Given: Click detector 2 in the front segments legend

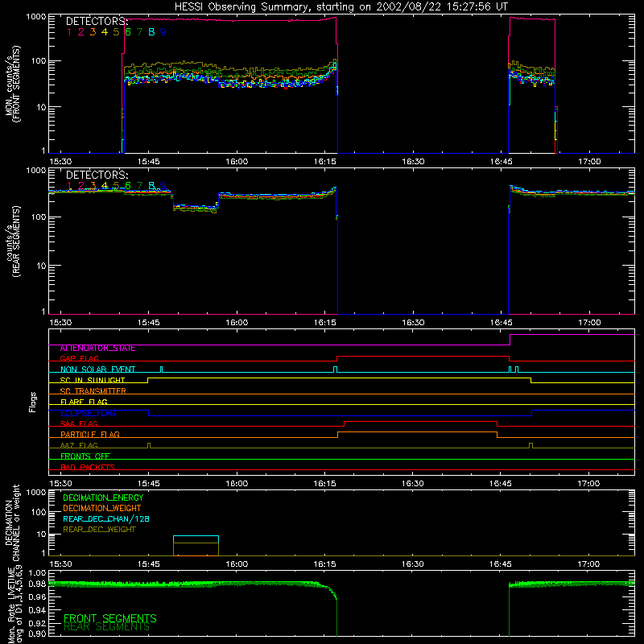Looking at the screenshot, I should coord(81,32).
